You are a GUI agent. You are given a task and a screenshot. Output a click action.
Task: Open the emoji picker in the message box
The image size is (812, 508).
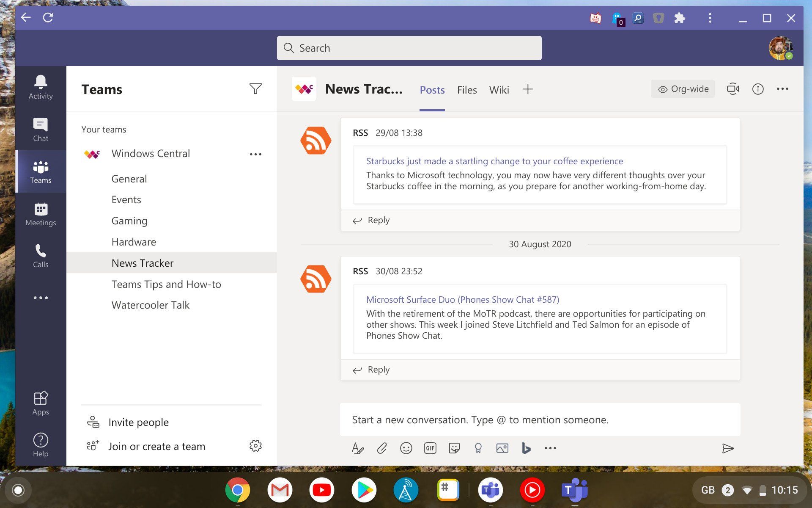coord(406,447)
